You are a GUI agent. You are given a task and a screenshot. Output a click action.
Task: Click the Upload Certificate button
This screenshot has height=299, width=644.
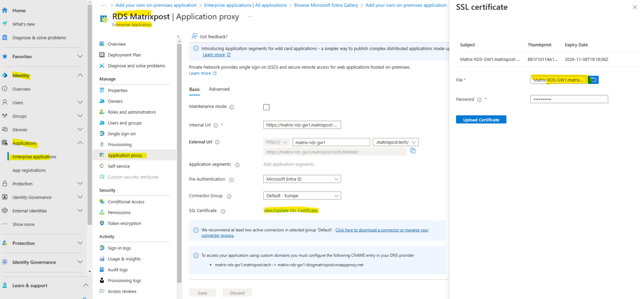[x=480, y=119]
